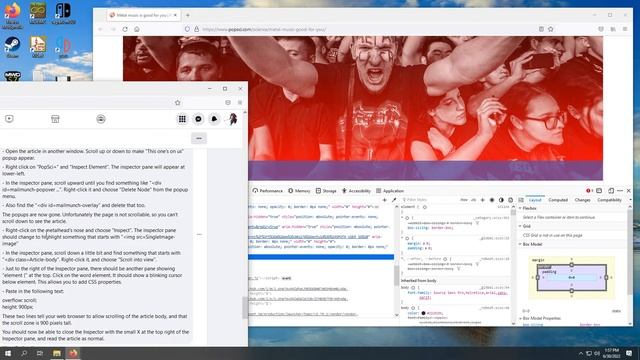
Task: Open the Steam desktop shortcut
Action: point(12,47)
